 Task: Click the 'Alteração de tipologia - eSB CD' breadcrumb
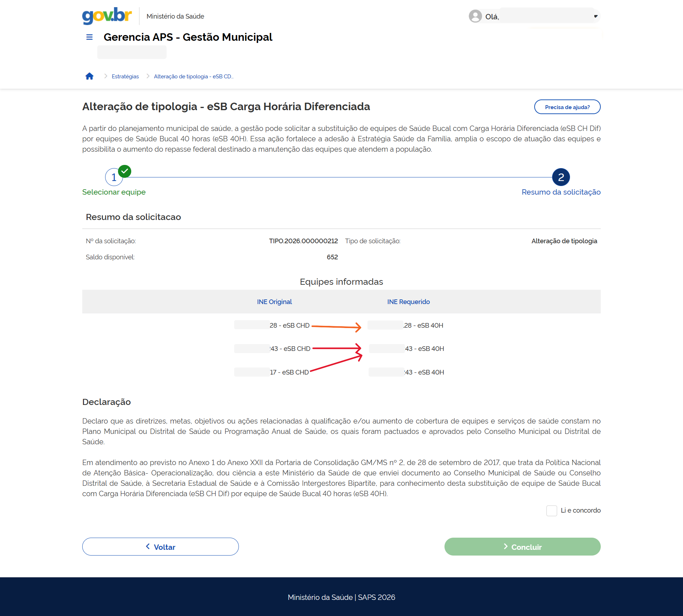click(193, 77)
